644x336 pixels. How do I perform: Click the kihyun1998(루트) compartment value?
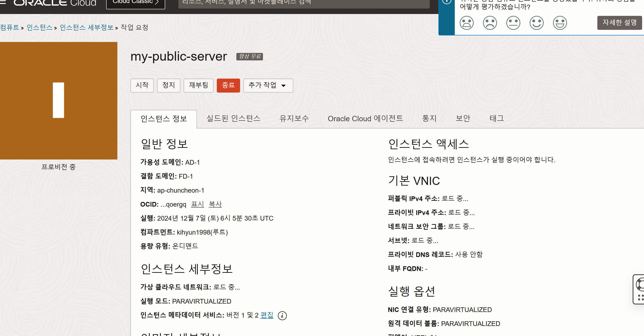coord(202,232)
